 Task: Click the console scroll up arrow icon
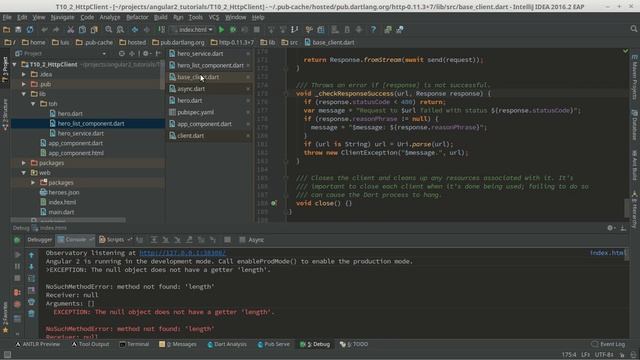click(31, 255)
